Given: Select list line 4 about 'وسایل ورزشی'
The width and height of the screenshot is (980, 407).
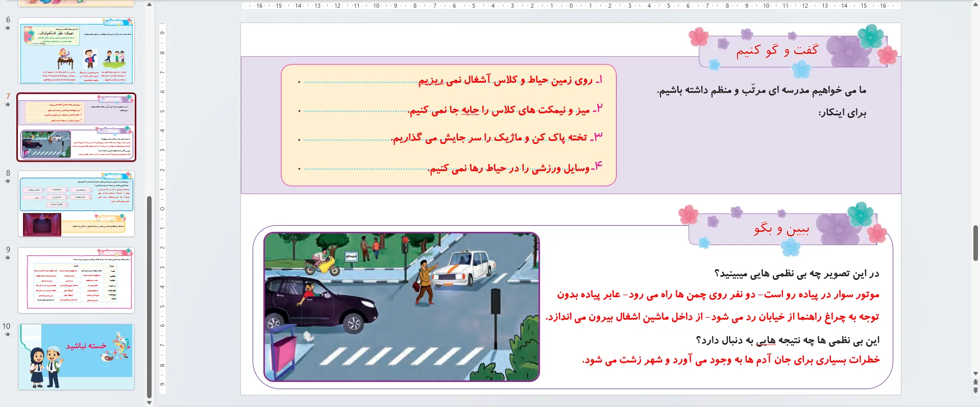Looking at the screenshot, I should coord(515,167).
